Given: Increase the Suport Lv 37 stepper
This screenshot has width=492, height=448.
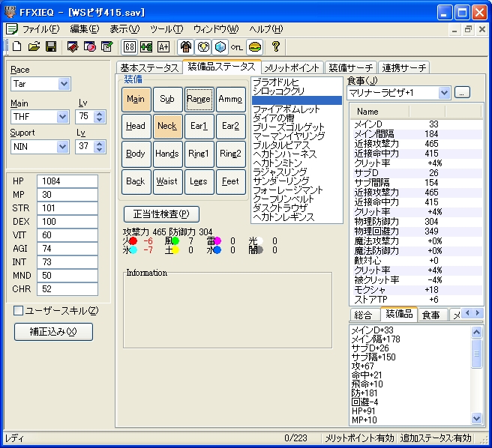Looking at the screenshot, I should 100,143.
